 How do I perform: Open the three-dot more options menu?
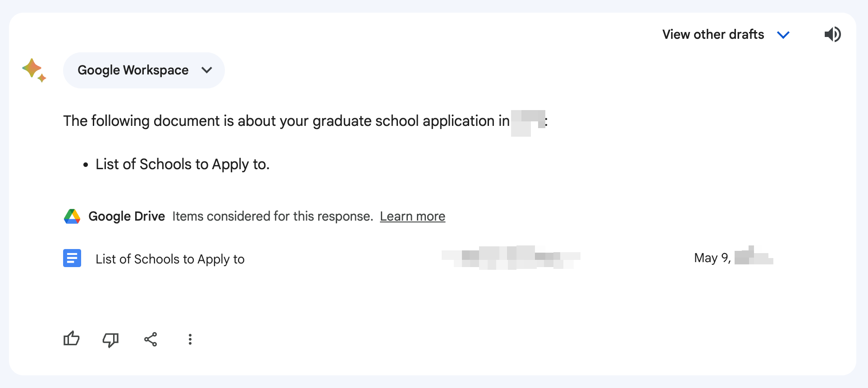point(190,339)
